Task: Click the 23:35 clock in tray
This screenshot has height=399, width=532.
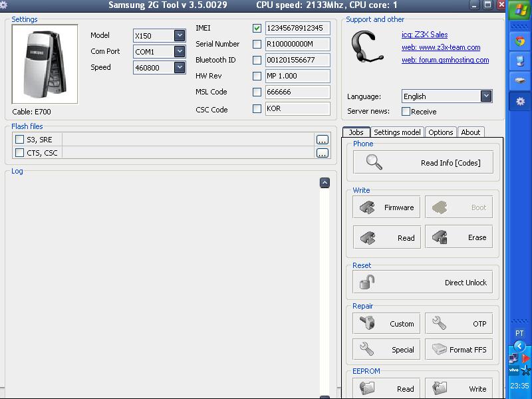Action: point(519,386)
